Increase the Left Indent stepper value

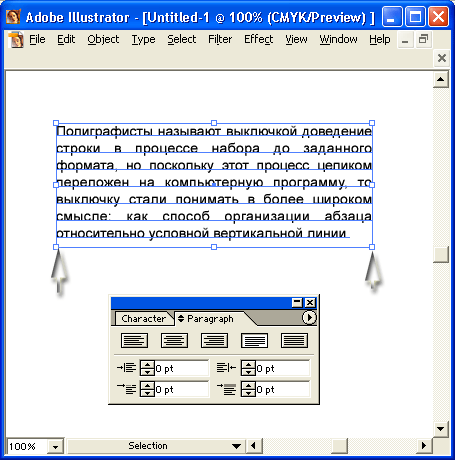tap(147, 365)
